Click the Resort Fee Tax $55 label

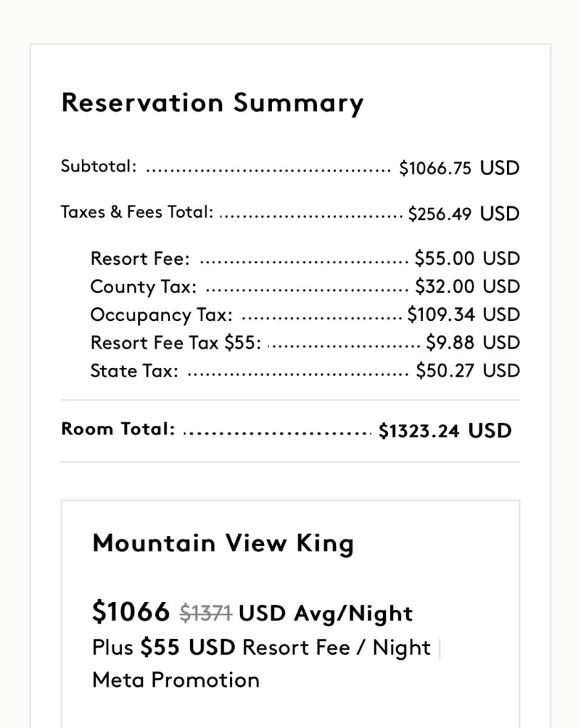click(175, 342)
